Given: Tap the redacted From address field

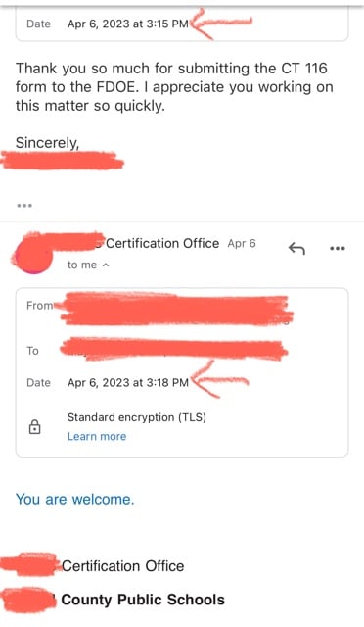Looking at the screenshot, I should [176, 308].
